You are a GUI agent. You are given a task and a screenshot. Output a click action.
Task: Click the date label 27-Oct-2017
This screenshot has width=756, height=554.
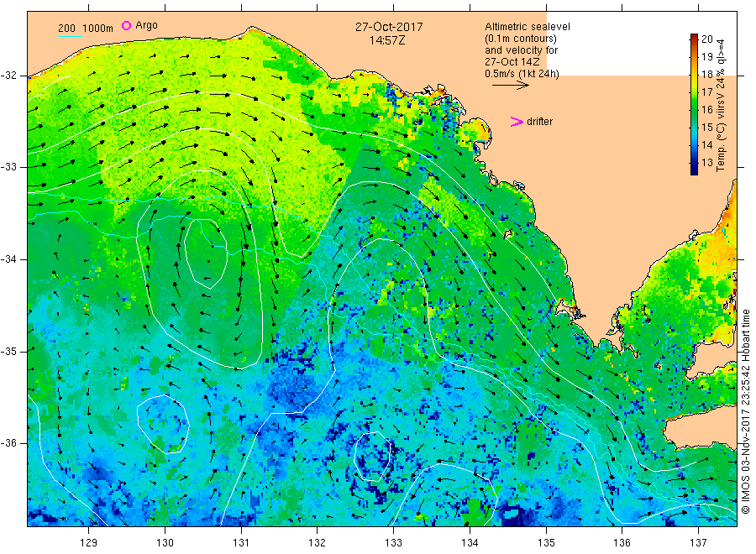(x=389, y=27)
